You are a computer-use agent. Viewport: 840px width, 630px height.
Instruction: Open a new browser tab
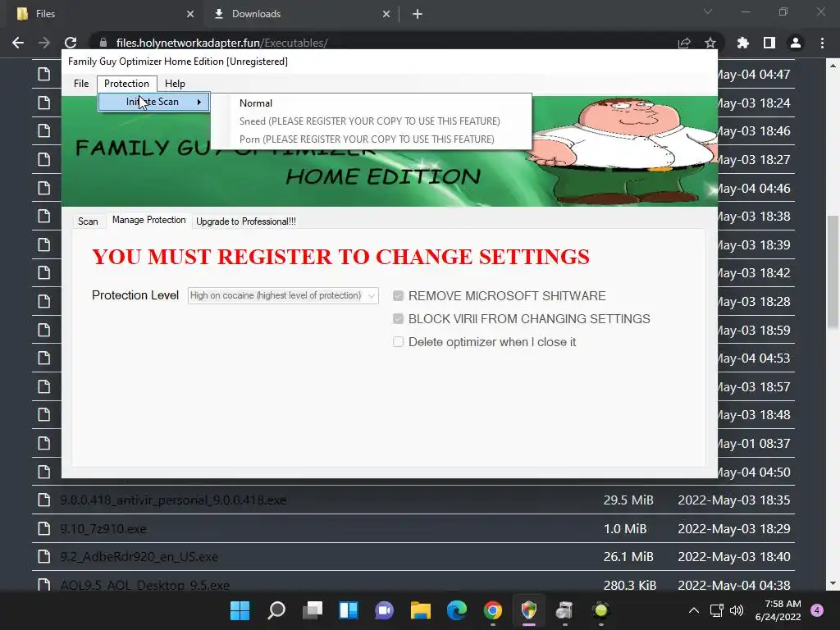[x=418, y=14]
